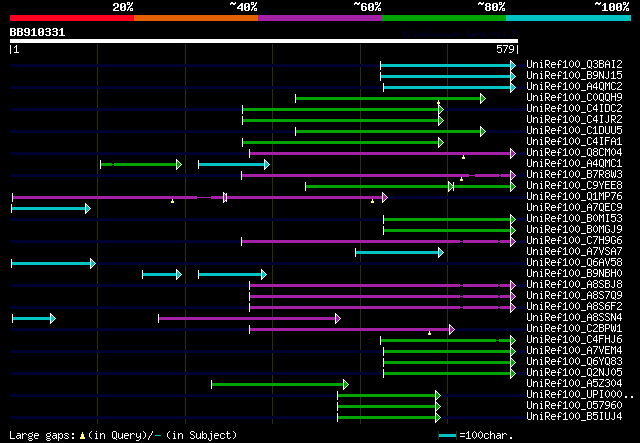Select the UniRef100_A5Z304 label
Viewport: 640px width, 443px height.
(x=574, y=384)
